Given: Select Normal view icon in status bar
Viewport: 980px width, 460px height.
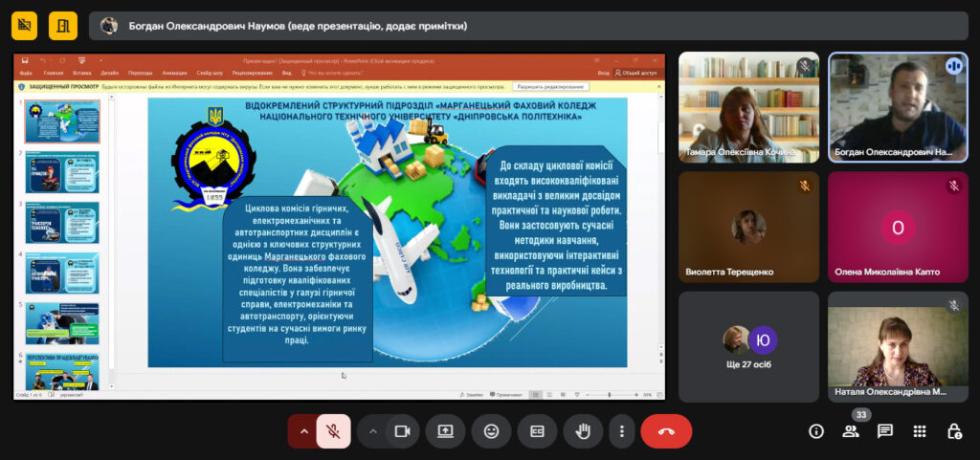Looking at the screenshot, I should point(535,394).
